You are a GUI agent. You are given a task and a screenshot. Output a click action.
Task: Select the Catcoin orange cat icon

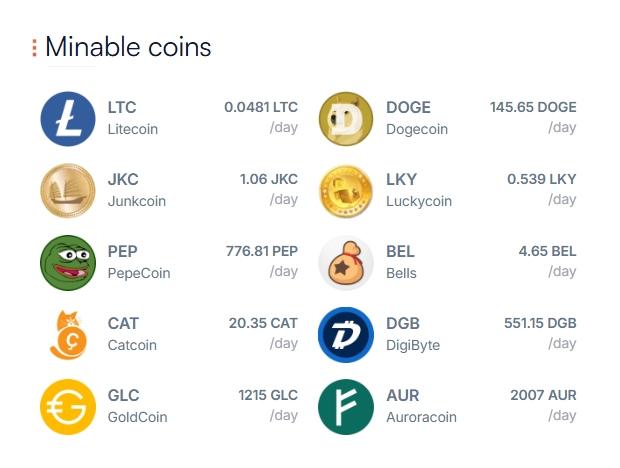[67, 335]
